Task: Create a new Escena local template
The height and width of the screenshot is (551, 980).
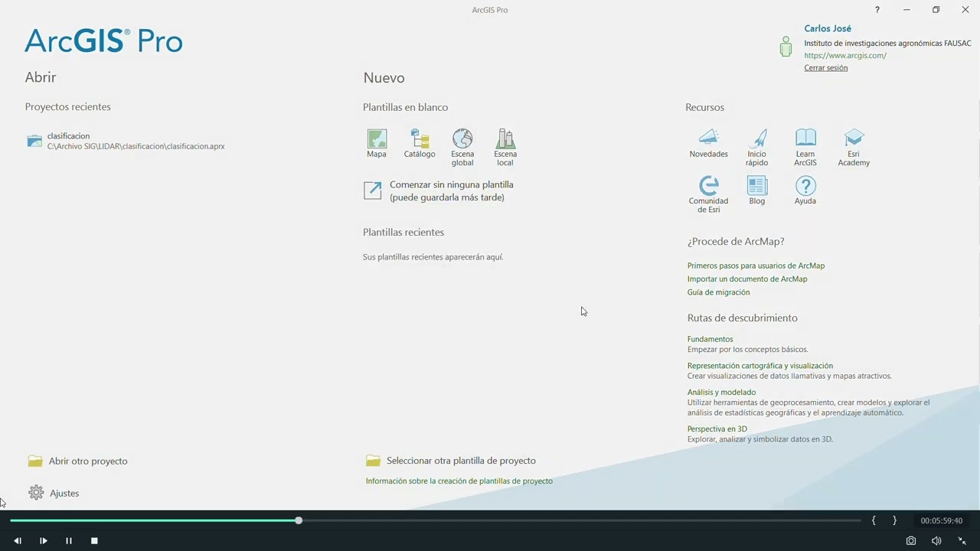Action: coord(505,147)
